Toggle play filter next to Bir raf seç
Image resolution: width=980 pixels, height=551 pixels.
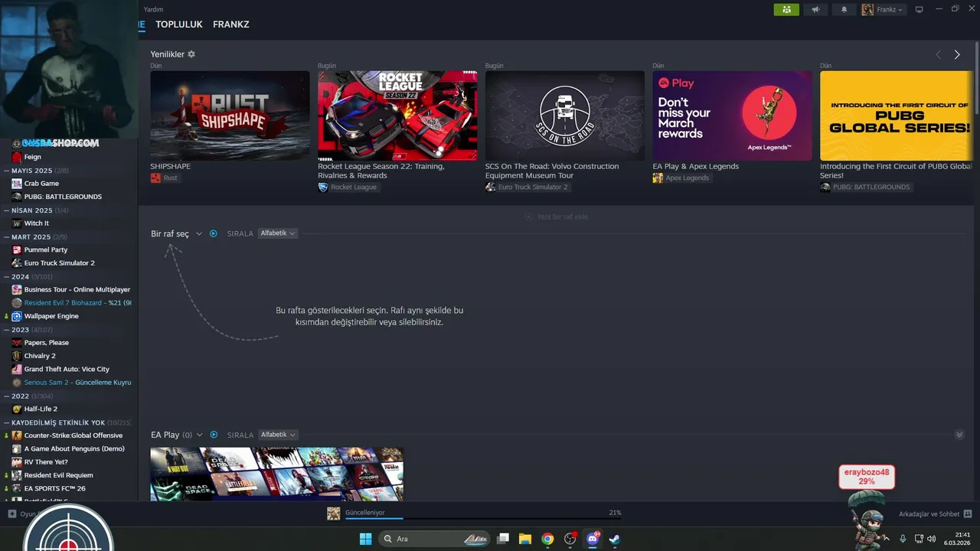214,233
